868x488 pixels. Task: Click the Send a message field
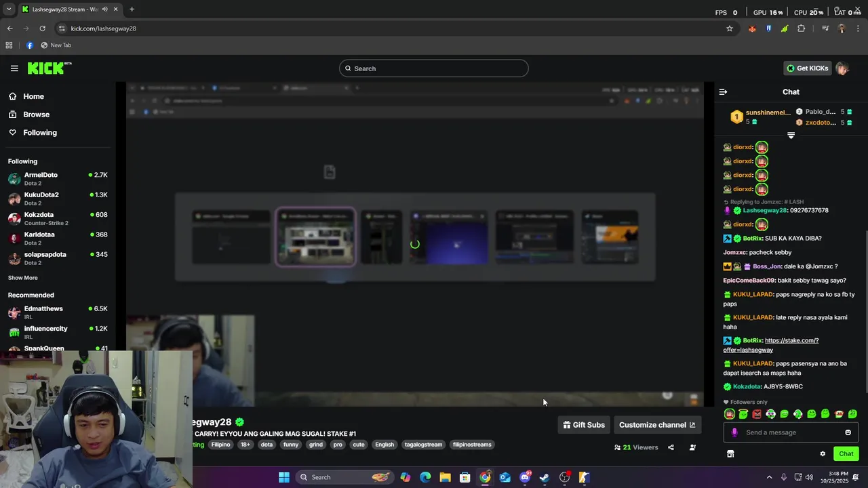[791, 432]
